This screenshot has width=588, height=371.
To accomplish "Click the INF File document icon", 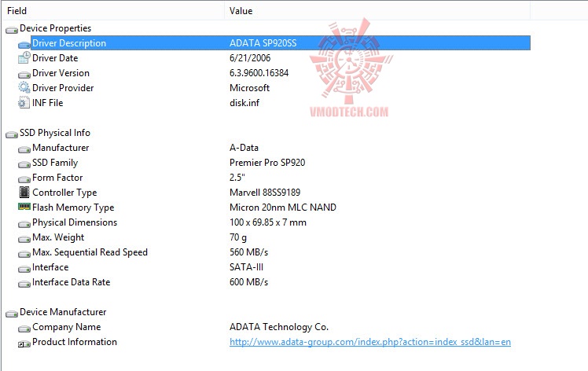I will [x=24, y=102].
